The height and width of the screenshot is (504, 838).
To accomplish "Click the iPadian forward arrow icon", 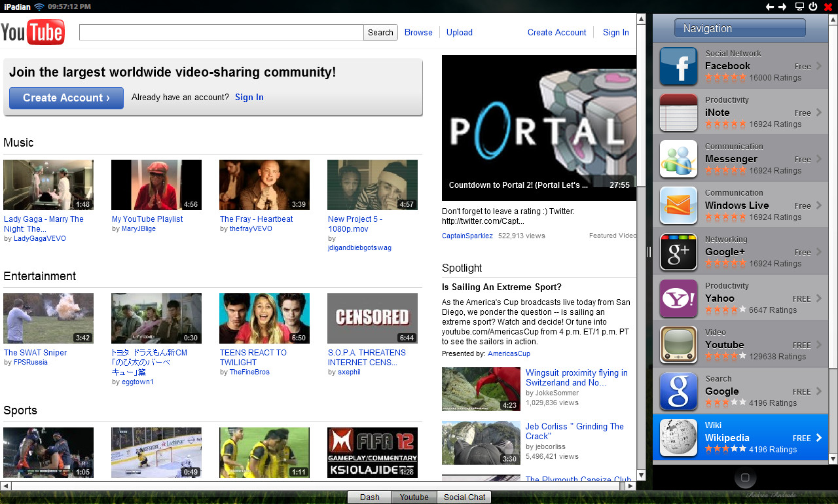I will click(x=782, y=7).
